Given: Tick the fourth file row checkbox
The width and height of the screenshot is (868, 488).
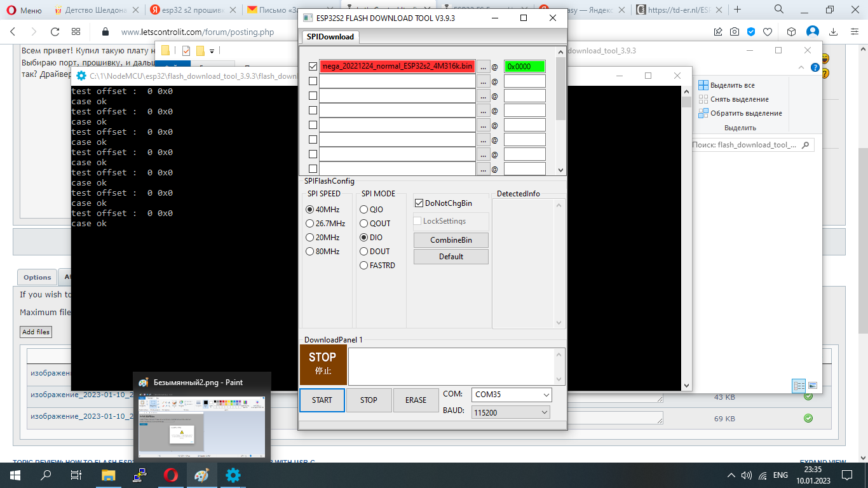Looking at the screenshot, I should [313, 110].
